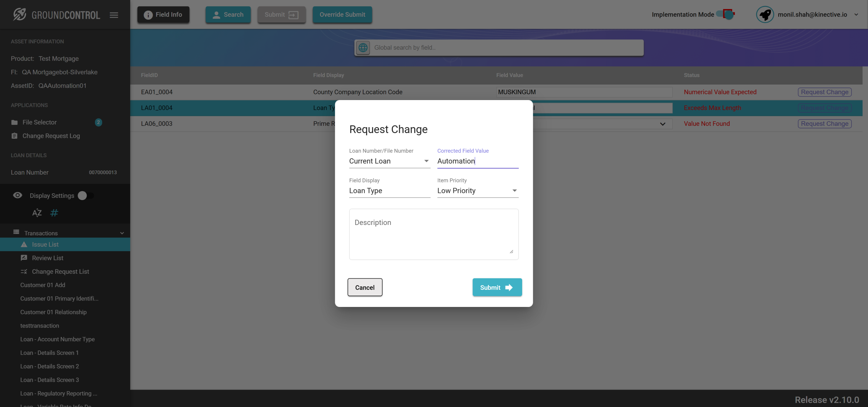Screen dimensions: 868x407
Task: Open Loan Number/File Number dropdown
Action: 389,161
